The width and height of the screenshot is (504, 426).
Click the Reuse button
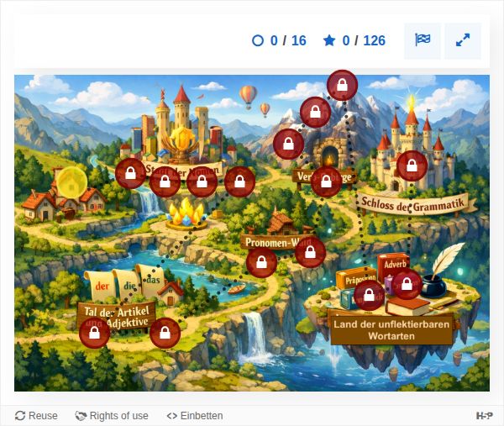coord(36,415)
